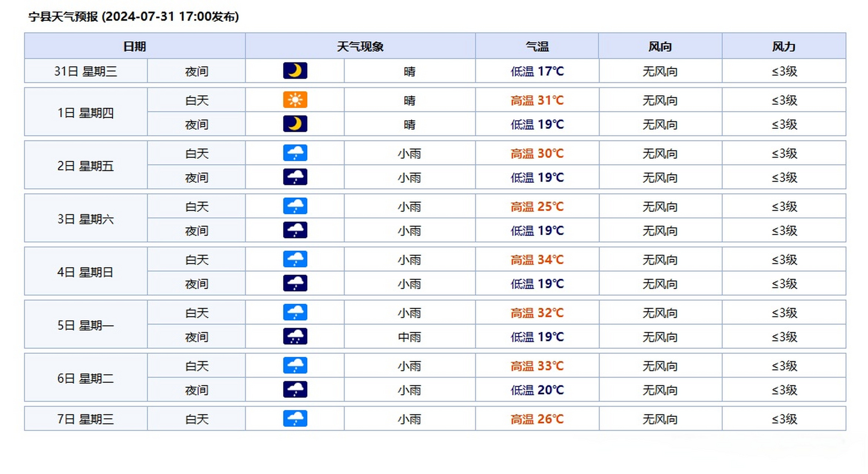The height and width of the screenshot is (474, 868).
Task: Click the 中雨 weather text for 5日
Action: point(409,337)
